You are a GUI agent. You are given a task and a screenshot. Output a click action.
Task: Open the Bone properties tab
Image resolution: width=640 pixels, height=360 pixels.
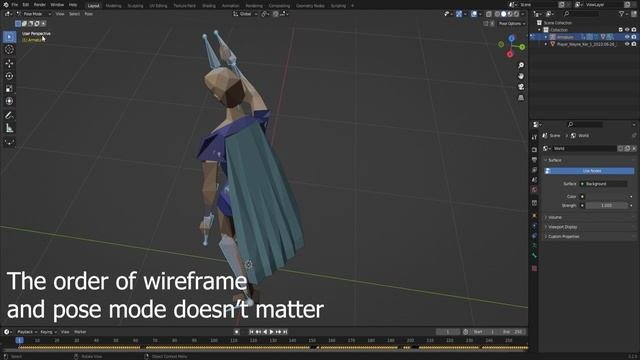coord(534,256)
